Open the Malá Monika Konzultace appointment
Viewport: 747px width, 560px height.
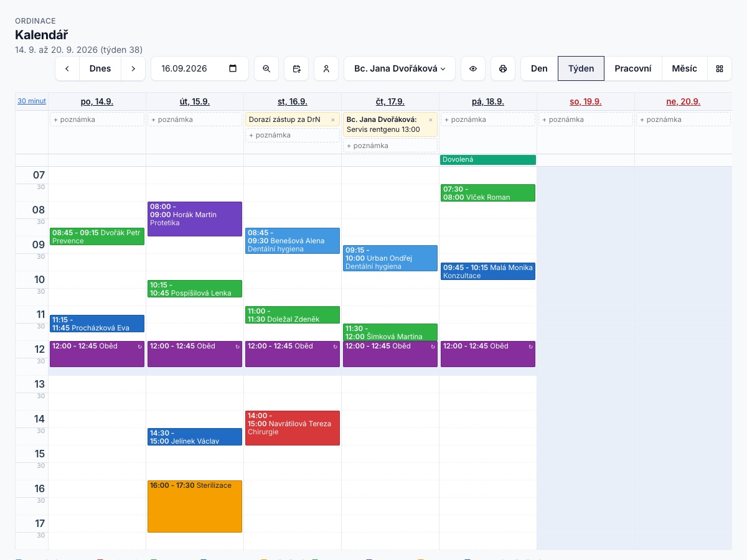tap(488, 271)
